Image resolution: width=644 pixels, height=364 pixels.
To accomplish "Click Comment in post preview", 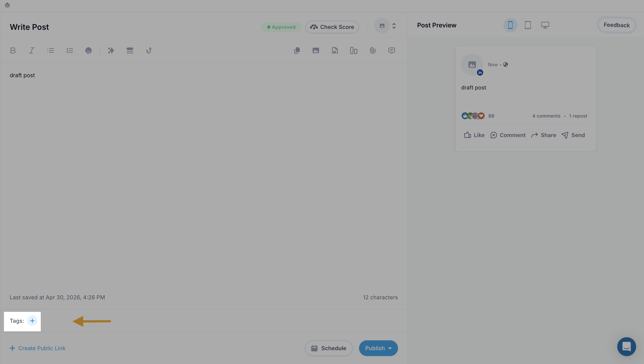I will coord(508,135).
